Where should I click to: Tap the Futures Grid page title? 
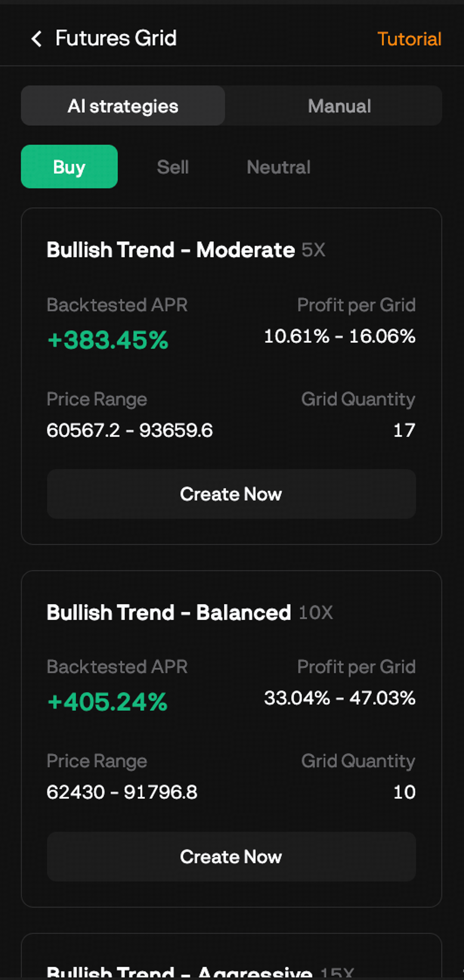tap(116, 38)
